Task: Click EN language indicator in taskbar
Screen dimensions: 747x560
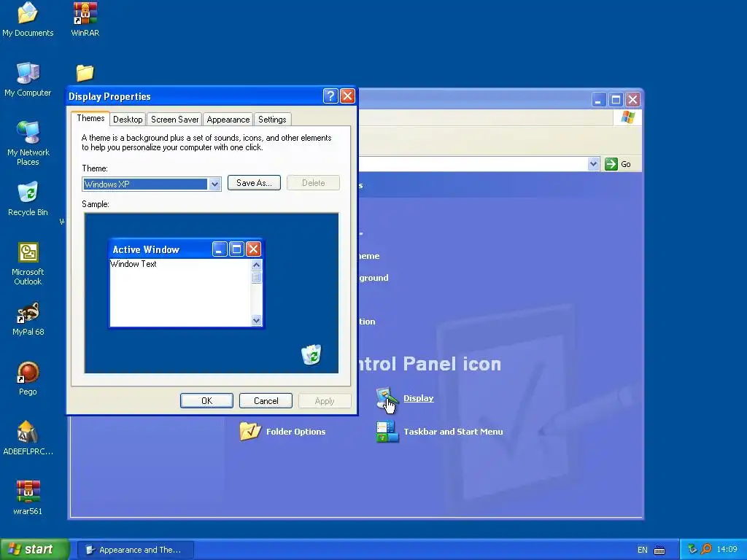Action: 642,550
